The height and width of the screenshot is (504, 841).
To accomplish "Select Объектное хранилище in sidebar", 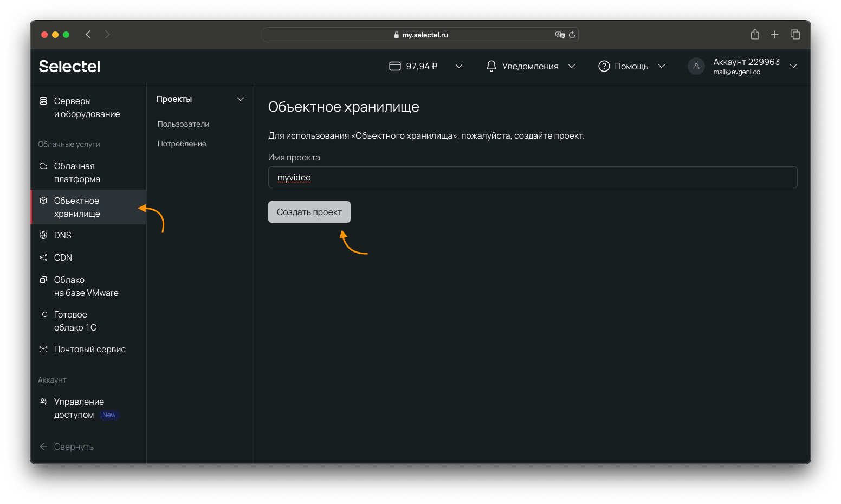I will coord(88,207).
